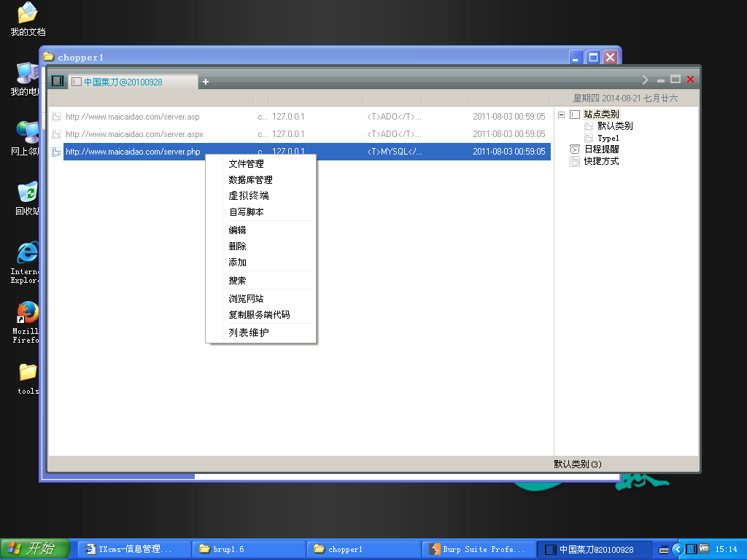Switch to brup1.6 folder in taskbar

click(x=249, y=549)
